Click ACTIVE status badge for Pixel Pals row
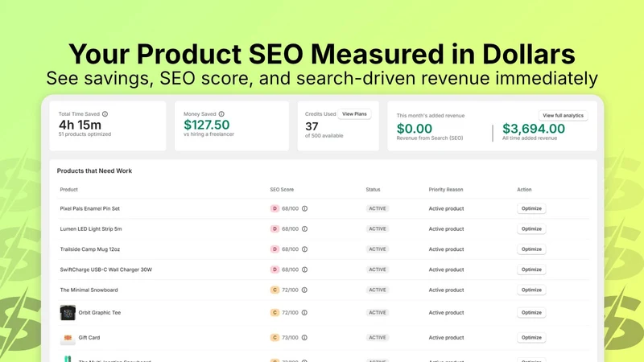The height and width of the screenshot is (362, 644). pyautogui.click(x=378, y=208)
